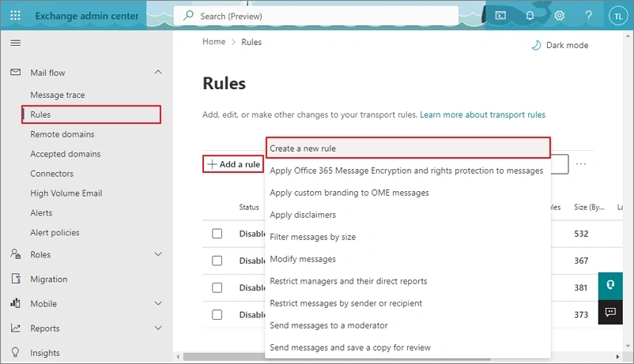Check the box for the 373 size rule
Viewport: 634px width, 364px height.
[217, 315]
